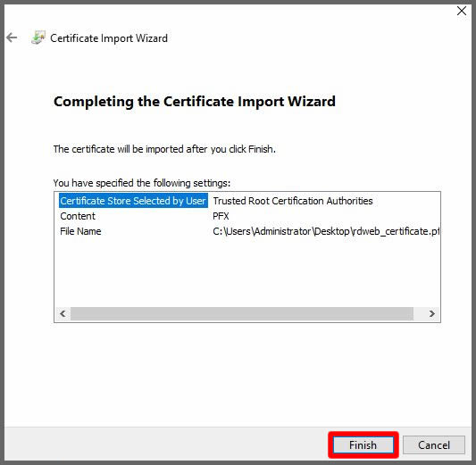Image resolution: width=476 pixels, height=465 pixels.
Task: Click Finish to import the certificate
Action: (x=363, y=445)
